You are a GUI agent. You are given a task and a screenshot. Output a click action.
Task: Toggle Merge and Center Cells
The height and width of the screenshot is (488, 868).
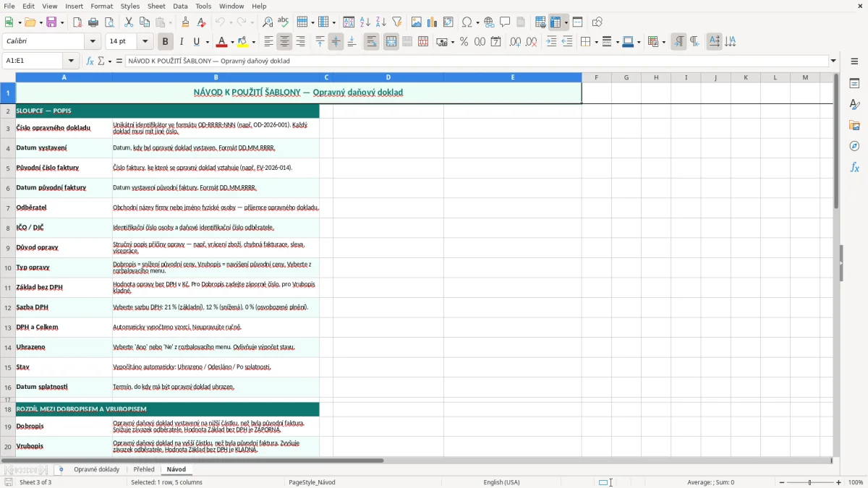tap(391, 42)
